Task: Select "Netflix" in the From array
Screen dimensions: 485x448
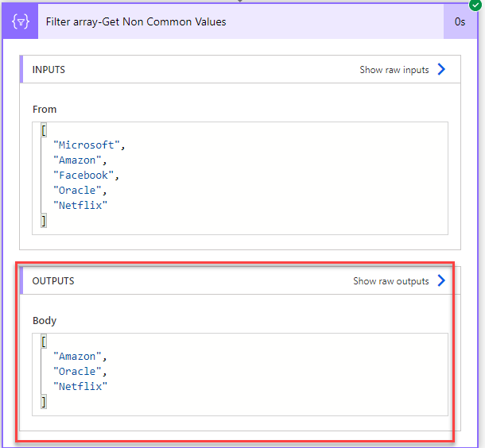Action: (x=80, y=206)
